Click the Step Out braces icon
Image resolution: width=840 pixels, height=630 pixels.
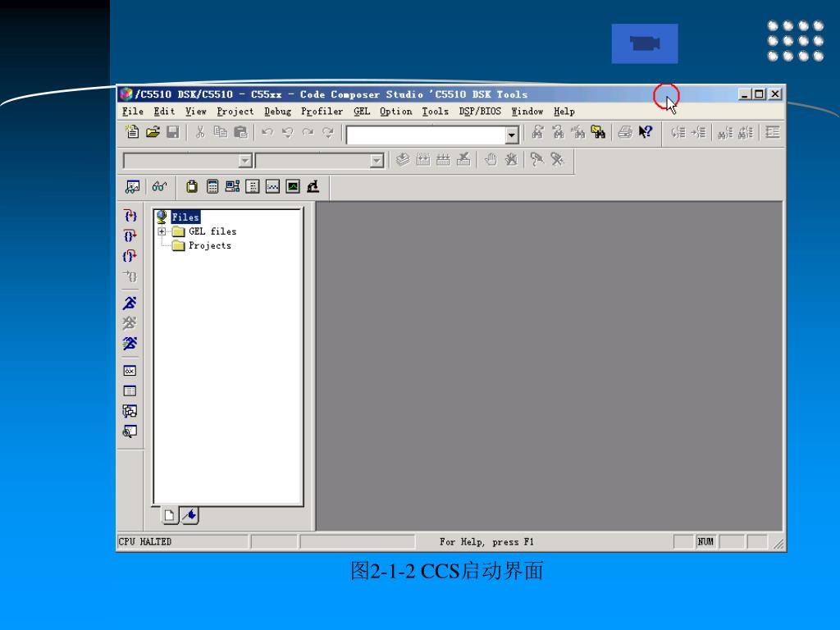[x=130, y=256]
